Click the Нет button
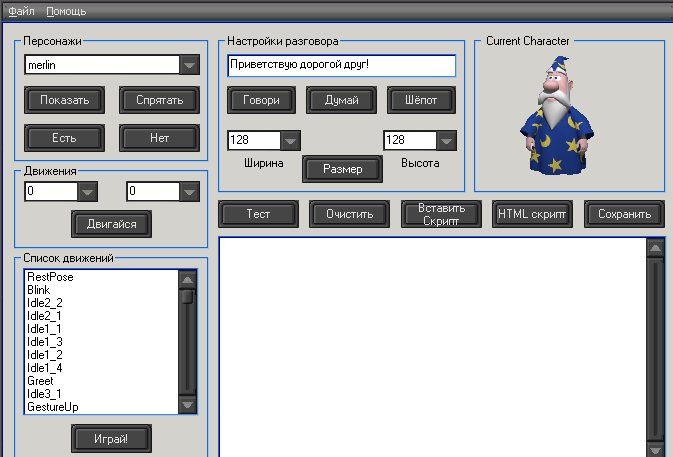Image resolution: width=673 pixels, height=457 pixels. [x=159, y=138]
